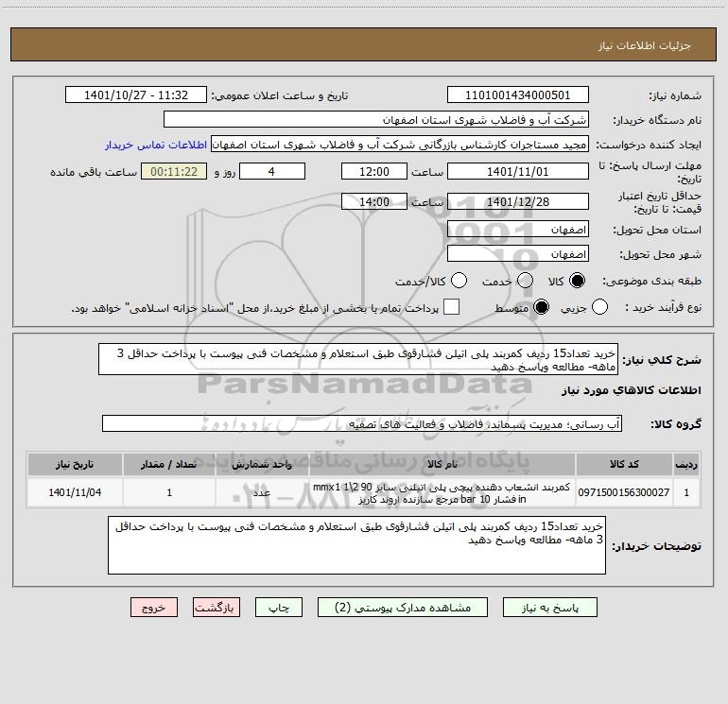Image resolution: width=728 pixels, height=704 pixels.
Task: Click the توضیحات خریدار text area
Action: [357, 545]
